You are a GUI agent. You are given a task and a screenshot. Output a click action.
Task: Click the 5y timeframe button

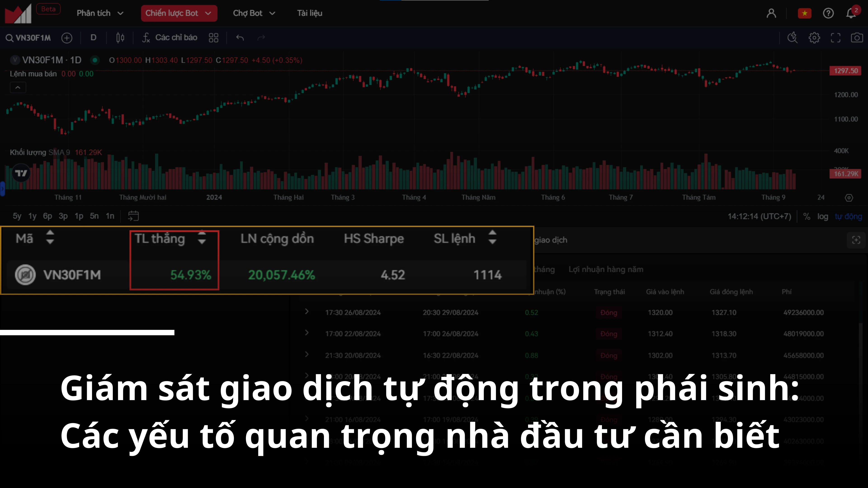coord(16,216)
